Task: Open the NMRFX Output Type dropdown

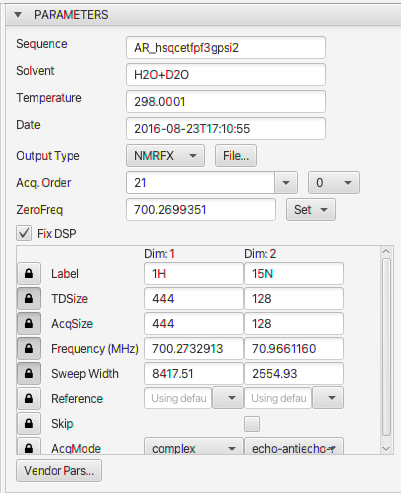Action: 165,156
